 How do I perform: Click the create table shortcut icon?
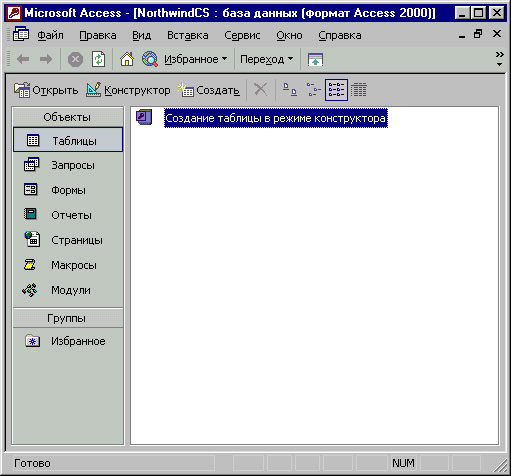click(144, 117)
